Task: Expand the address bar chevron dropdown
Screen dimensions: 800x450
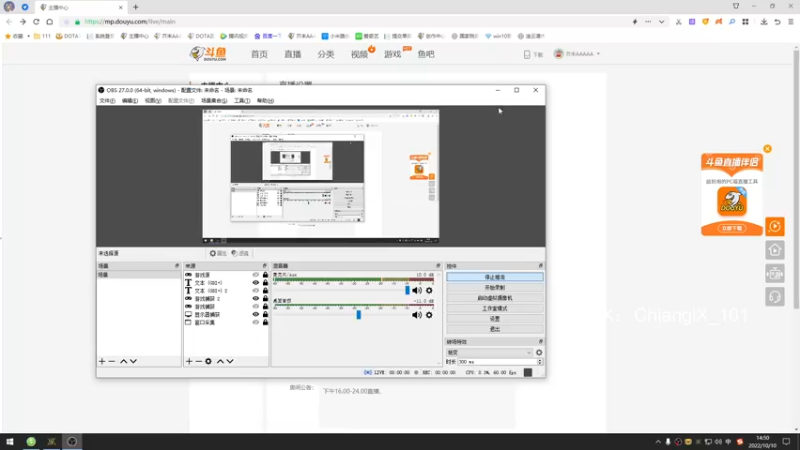Action: click(x=661, y=22)
